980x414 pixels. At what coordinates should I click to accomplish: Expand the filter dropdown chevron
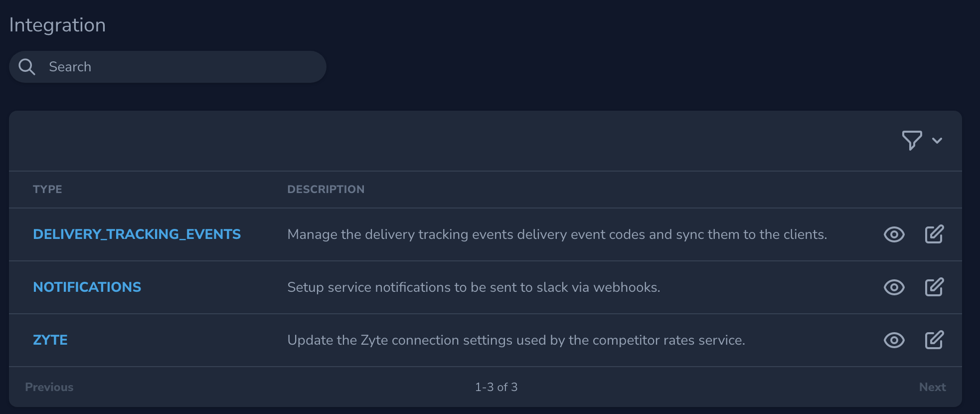[x=938, y=141]
